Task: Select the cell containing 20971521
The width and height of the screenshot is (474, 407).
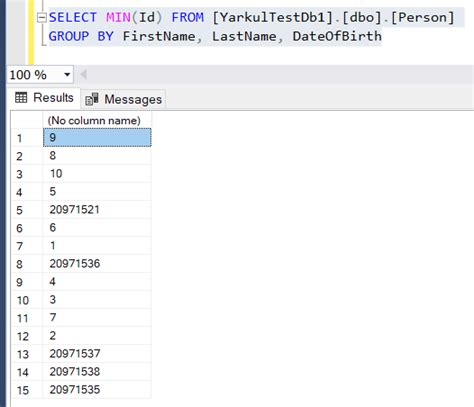Action: [x=97, y=209]
